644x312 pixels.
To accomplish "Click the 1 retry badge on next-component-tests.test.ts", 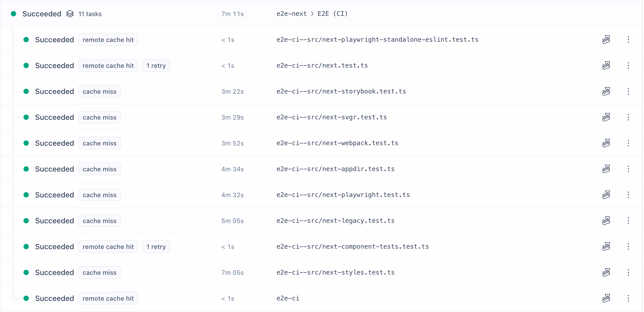I will (x=156, y=246).
